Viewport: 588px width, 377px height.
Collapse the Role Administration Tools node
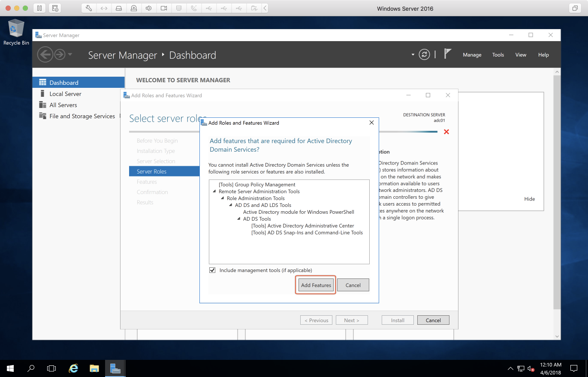click(x=223, y=198)
